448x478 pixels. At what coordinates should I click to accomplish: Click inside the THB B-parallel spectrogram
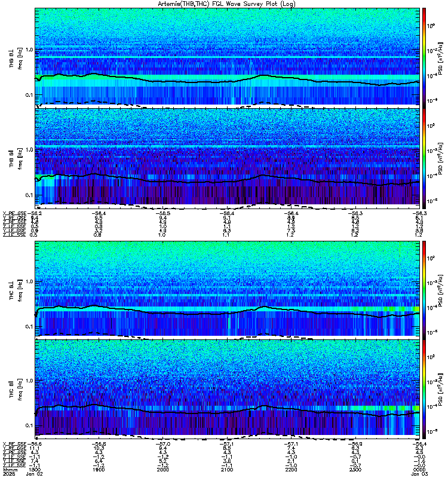[228, 158]
